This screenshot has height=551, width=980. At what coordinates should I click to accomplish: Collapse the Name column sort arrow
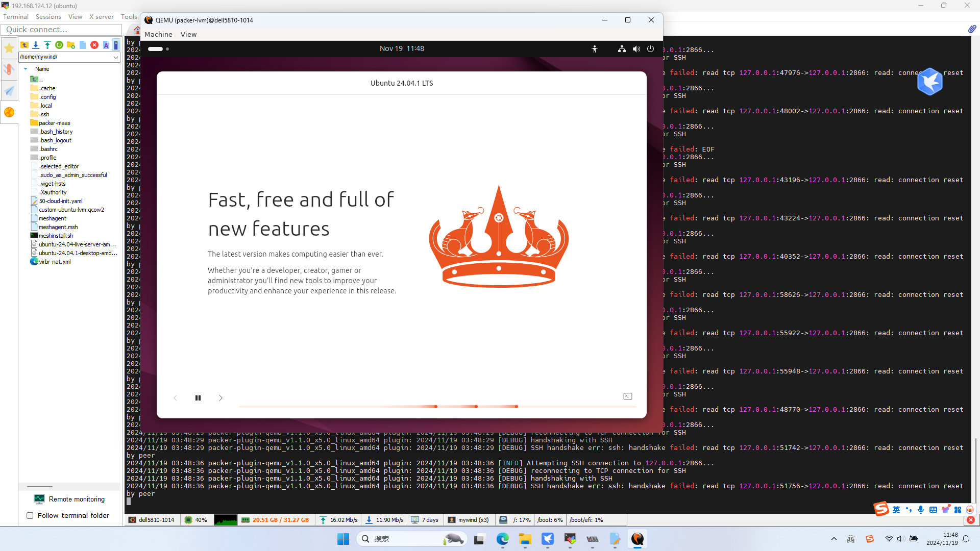tap(26, 69)
